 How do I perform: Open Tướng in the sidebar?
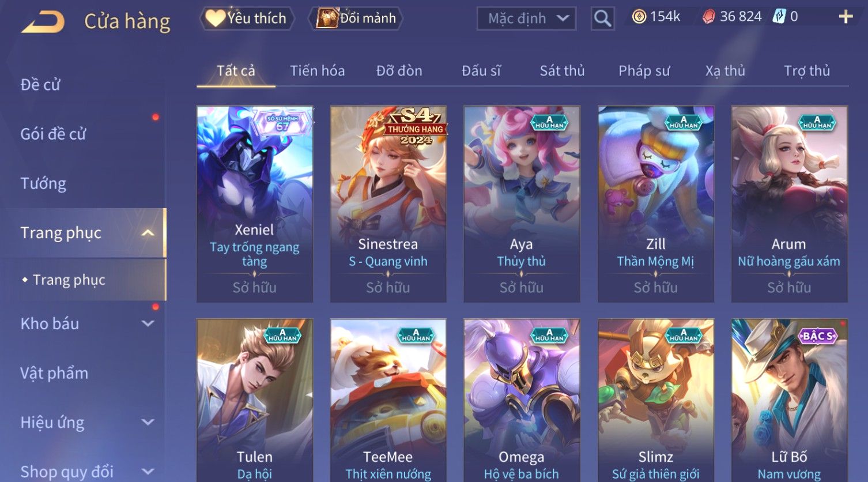[x=43, y=183]
